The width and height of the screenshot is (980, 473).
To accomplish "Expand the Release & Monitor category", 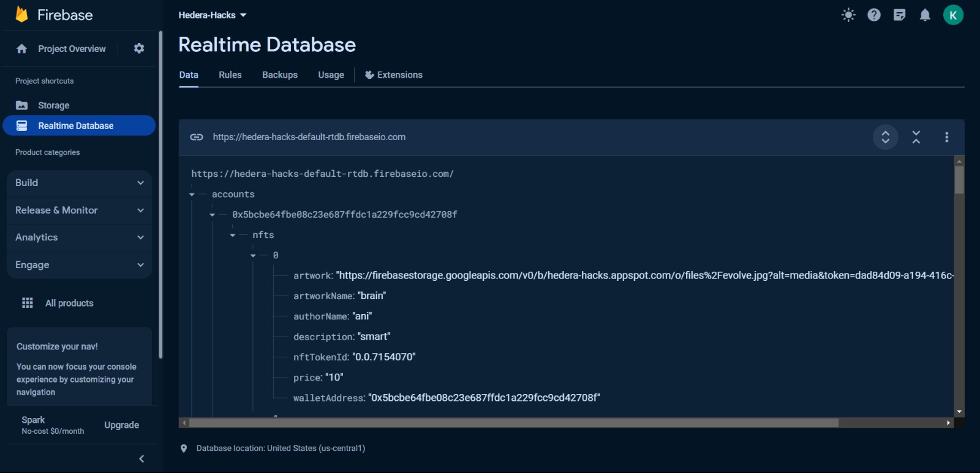I will 79,210.
